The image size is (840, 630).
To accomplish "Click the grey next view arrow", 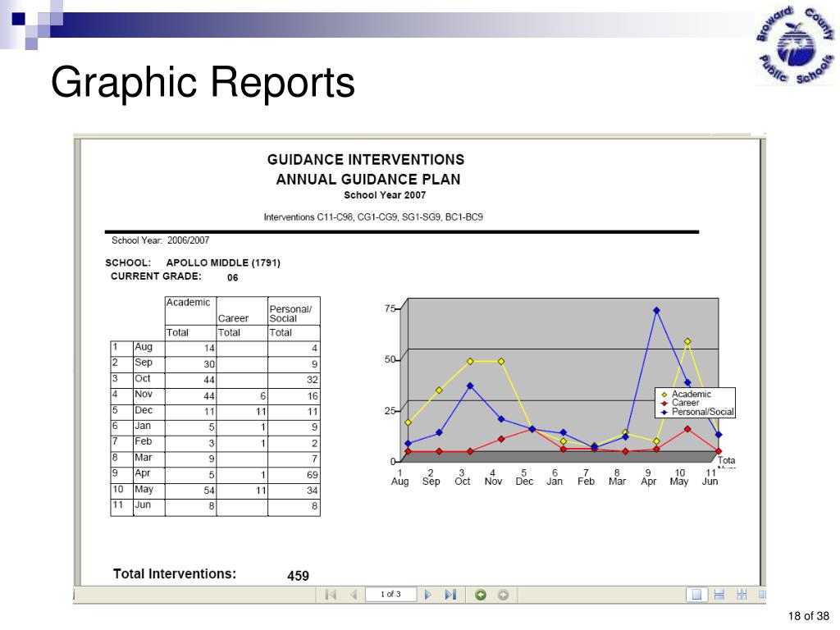I will click(x=503, y=595).
